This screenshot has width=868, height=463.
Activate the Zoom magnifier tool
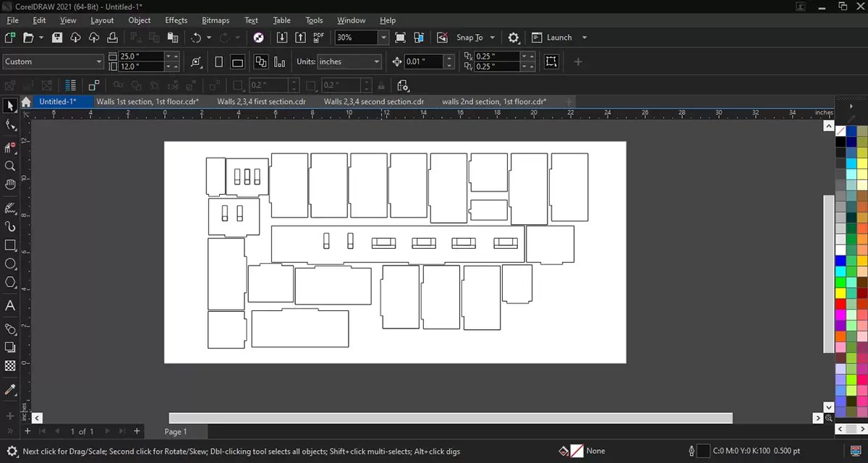coord(10,166)
